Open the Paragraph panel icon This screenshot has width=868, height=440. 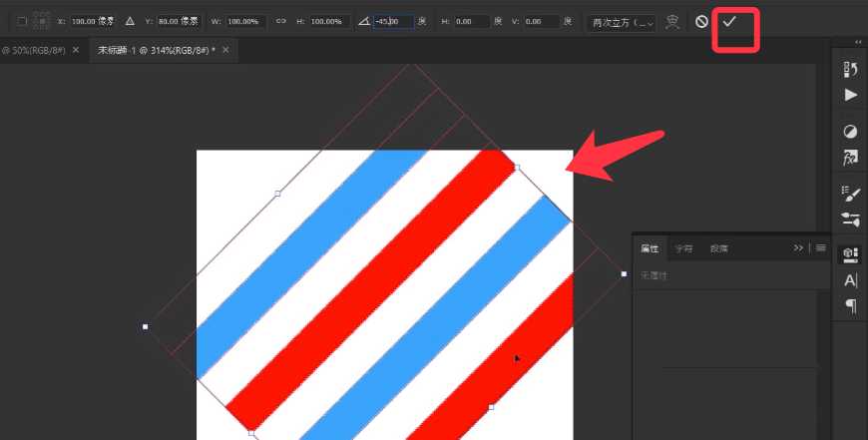coord(850,305)
